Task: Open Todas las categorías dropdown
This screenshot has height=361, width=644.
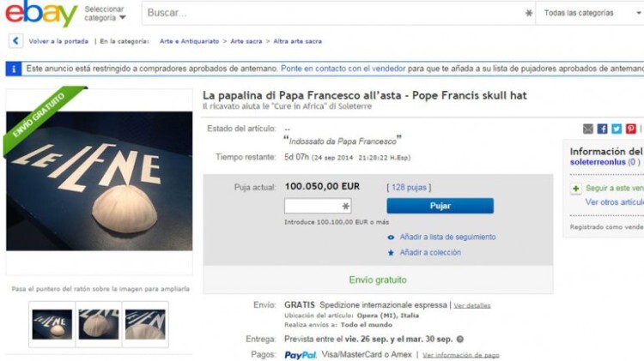Action: (592, 13)
